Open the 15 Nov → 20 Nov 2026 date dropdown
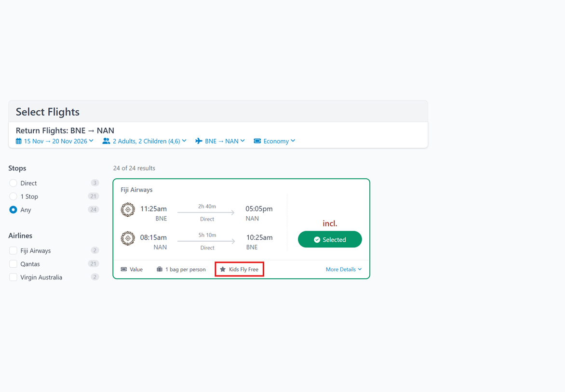 (59, 141)
